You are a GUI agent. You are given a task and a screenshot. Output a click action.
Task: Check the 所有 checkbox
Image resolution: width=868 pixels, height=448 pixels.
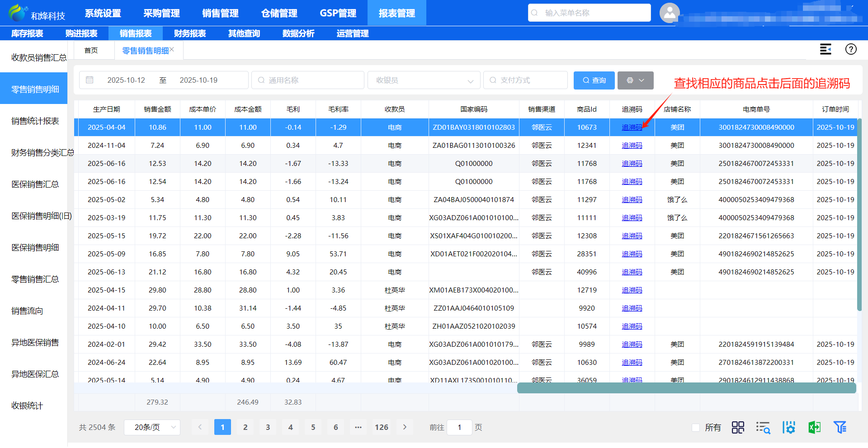(x=696, y=427)
